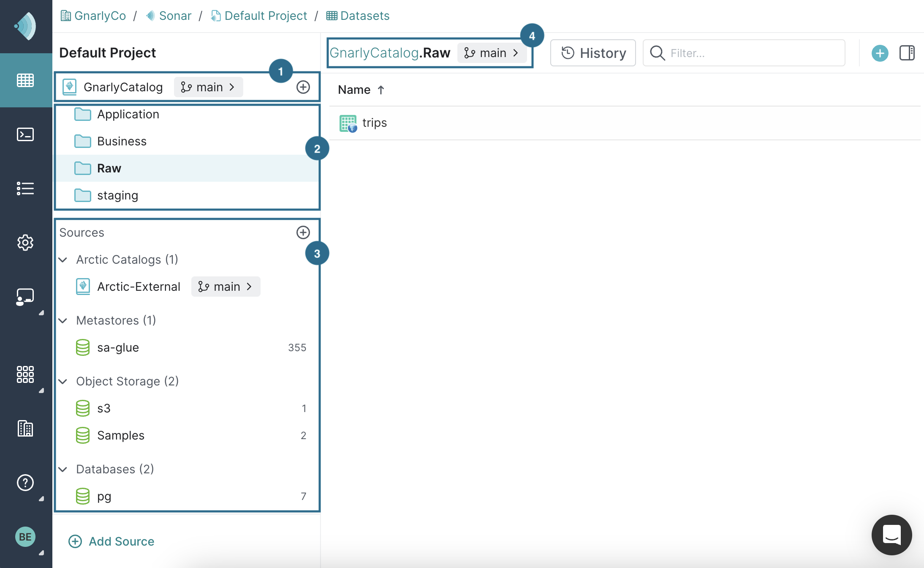The image size is (924, 568).
Task: Open the Jobs list icon in sidebar
Action: tap(26, 188)
